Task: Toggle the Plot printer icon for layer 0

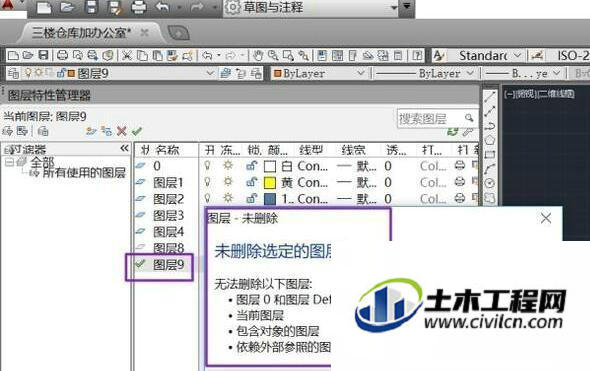Action: coord(460,165)
